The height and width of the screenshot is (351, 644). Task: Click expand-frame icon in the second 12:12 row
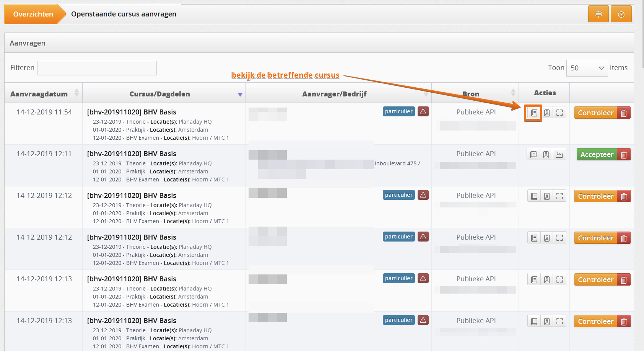(x=559, y=238)
